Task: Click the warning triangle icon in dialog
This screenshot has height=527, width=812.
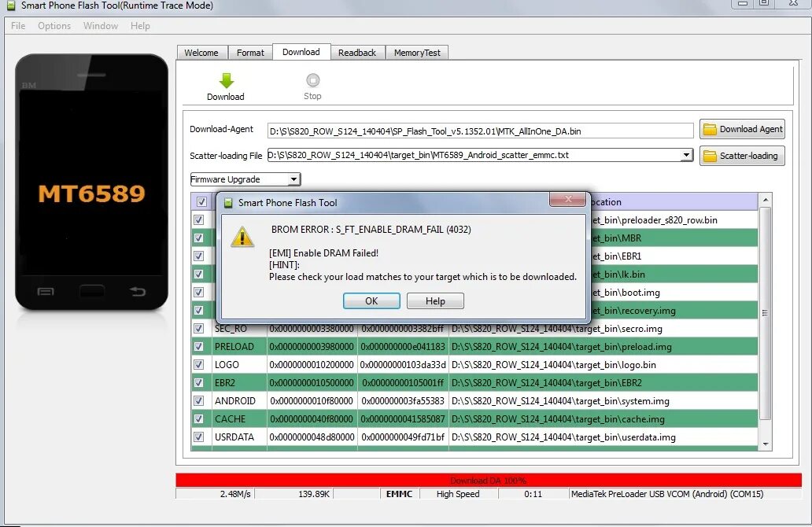Action: tap(242, 237)
